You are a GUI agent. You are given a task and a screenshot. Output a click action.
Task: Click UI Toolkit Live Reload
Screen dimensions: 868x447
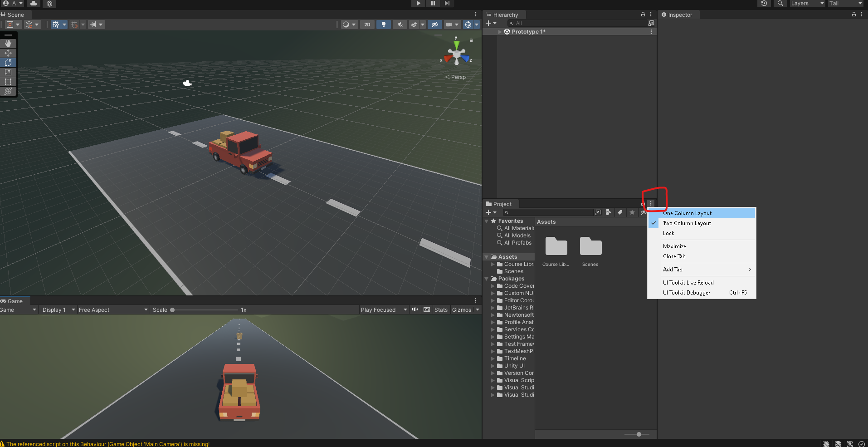click(x=702, y=283)
